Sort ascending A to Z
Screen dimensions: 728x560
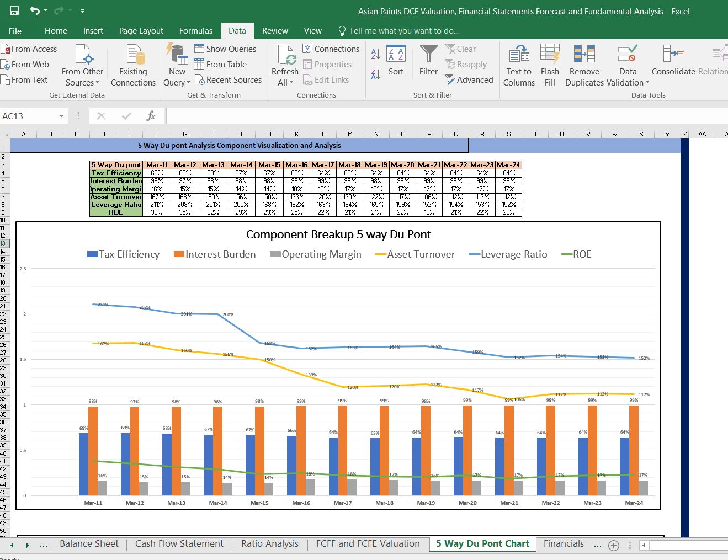pyautogui.click(x=376, y=54)
